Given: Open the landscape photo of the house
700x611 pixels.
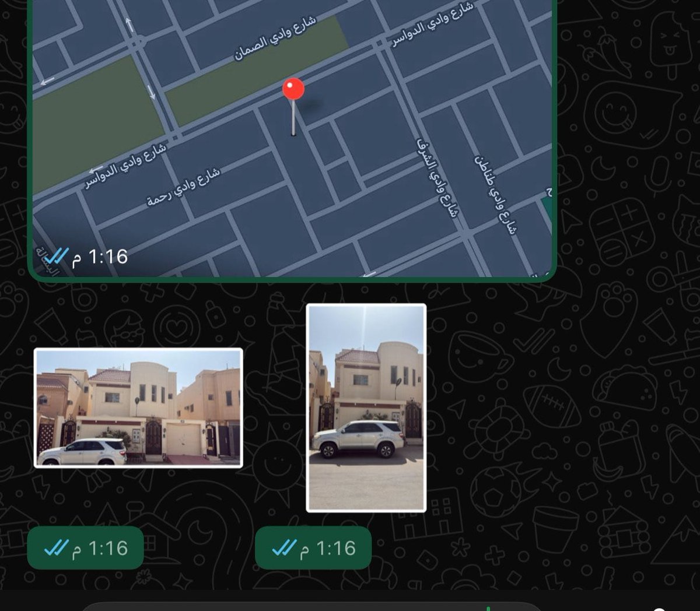Looking at the screenshot, I should 138,408.
